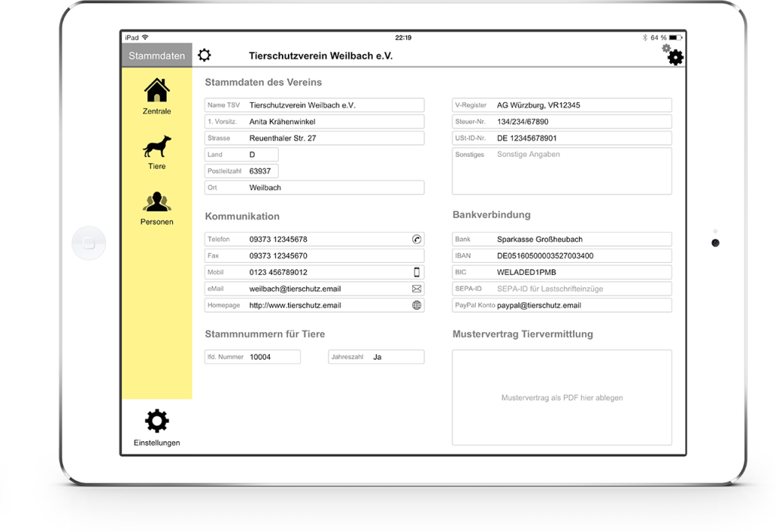Viewport: 776px width, 532px height.
Task: Open the Personen section icon
Action: coord(157,202)
